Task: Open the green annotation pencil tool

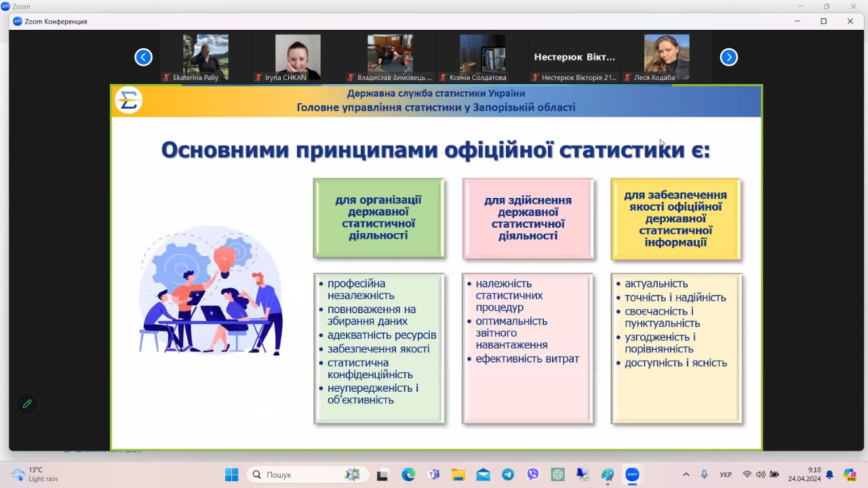Action: [x=27, y=404]
